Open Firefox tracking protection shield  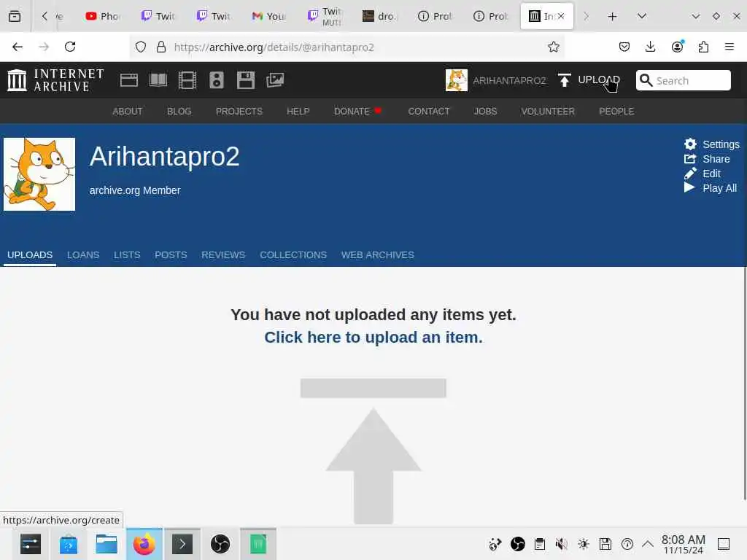tap(141, 47)
